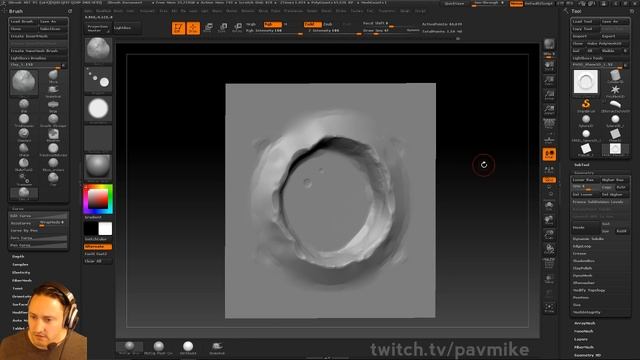This screenshot has height=360, width=640.
Task: Select the PolyMesh3D star tool icon
Action: point(615,90)
